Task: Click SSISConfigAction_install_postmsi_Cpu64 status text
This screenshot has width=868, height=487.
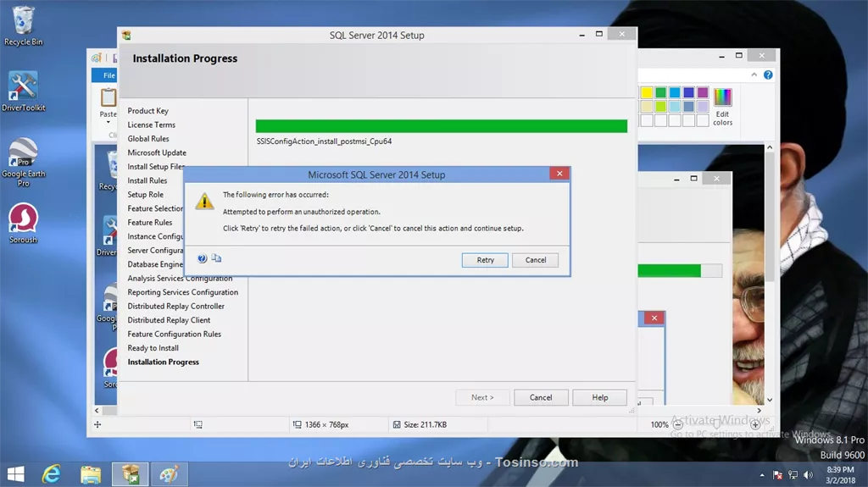Action: click(x=324, y=141)
